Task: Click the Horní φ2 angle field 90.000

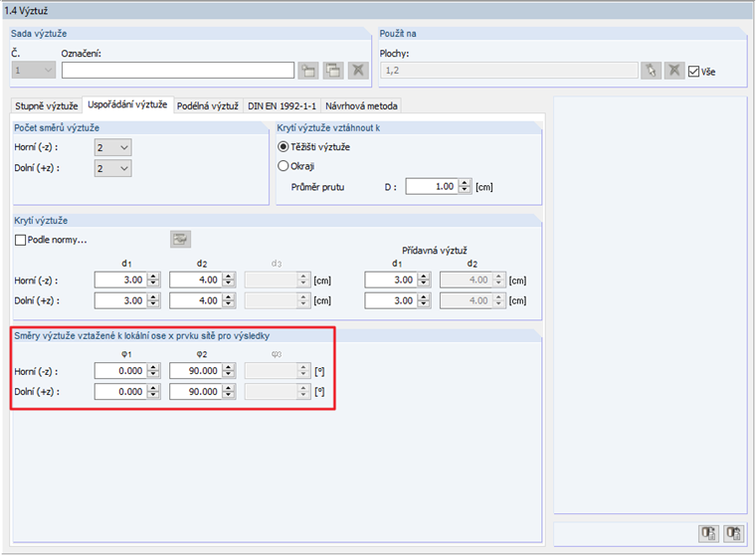Action: 196,371
